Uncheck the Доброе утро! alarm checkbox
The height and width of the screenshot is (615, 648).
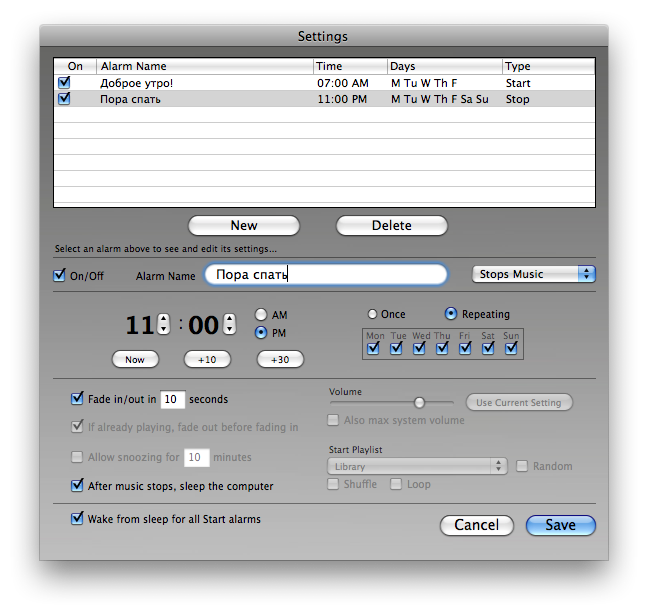(65, 83)
